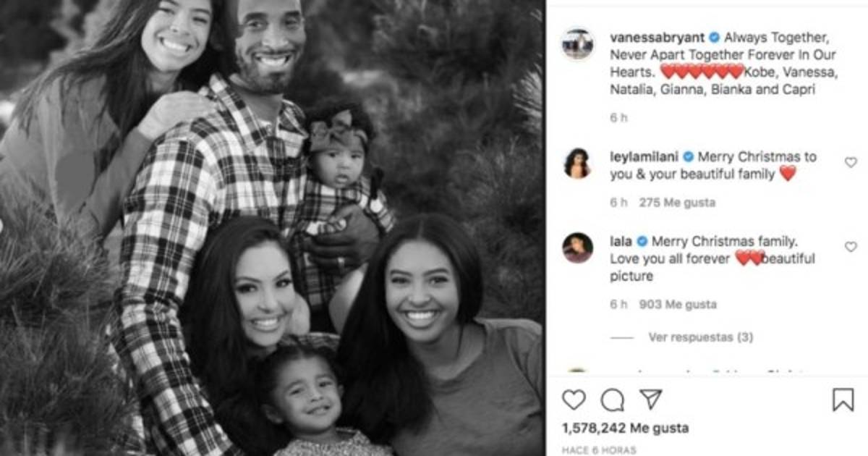This screenshot has width=868, height=456.
Task: View 275 Me gusta on leylamilani comment
Action: pyautogui.click(x=677, y=203)
